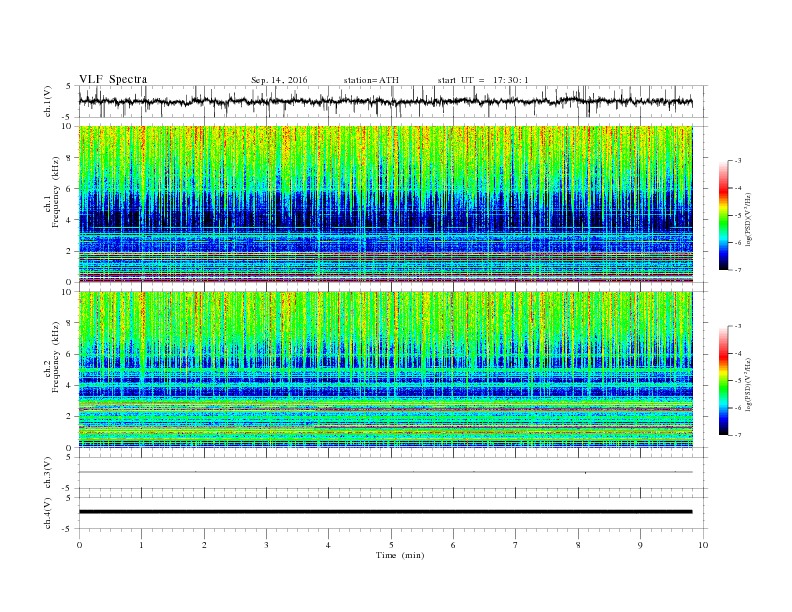Screen dimensions: 792x612
Task: Click the ch.2 spectrogram colorbar
Action: (723, 381)
